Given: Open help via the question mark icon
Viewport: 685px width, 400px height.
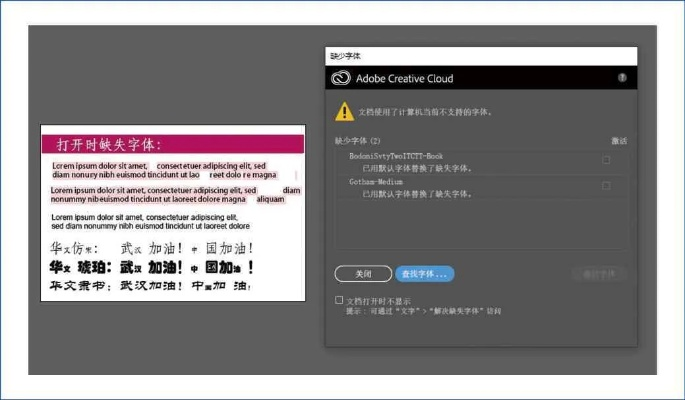Looking at the screenshot, I should pos(622,78).
